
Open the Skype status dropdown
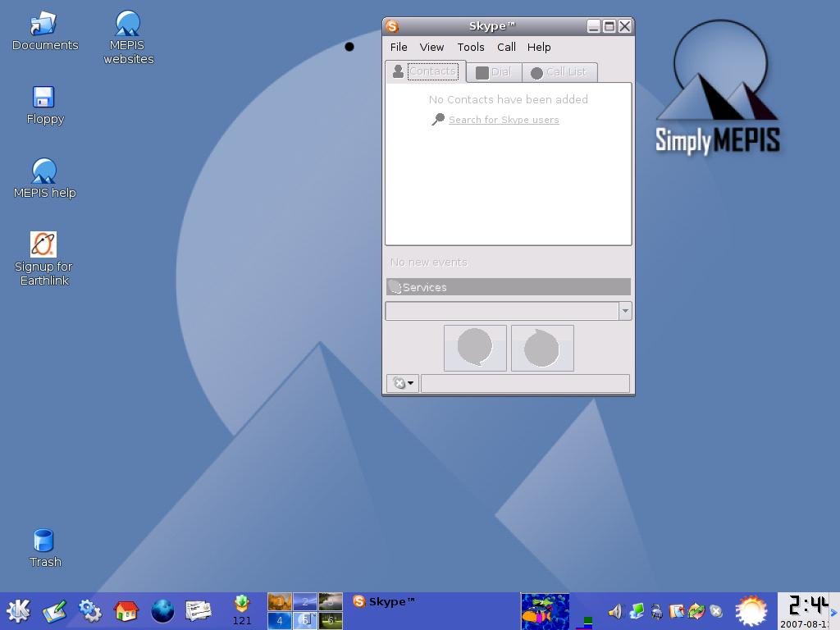(403, 383)
